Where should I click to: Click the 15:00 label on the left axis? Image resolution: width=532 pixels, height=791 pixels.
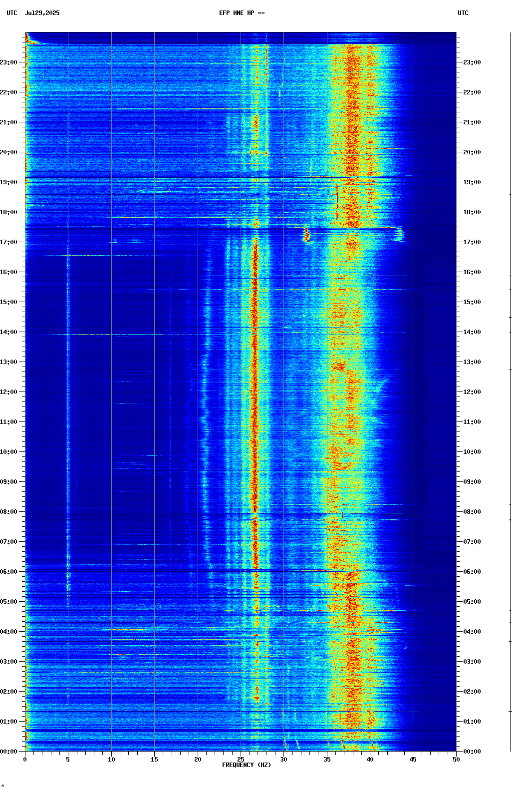(8, 302)
